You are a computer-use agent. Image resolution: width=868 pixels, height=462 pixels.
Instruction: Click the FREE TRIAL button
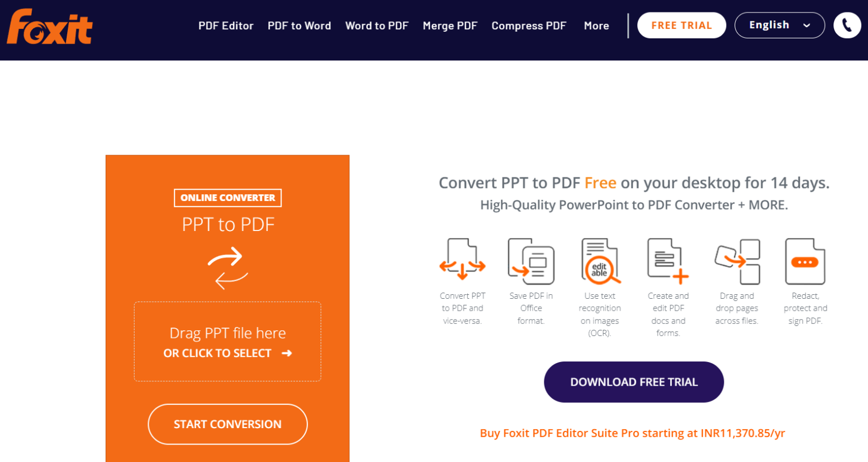click(x=682, y=25)
